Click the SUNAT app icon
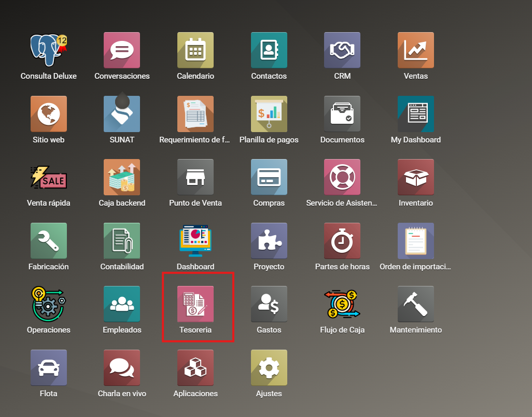The image size is (532, 417). [122, 114]
